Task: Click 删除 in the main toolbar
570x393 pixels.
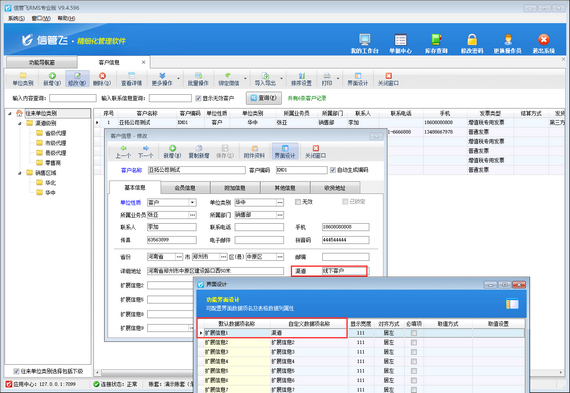Action: [102, 79]
